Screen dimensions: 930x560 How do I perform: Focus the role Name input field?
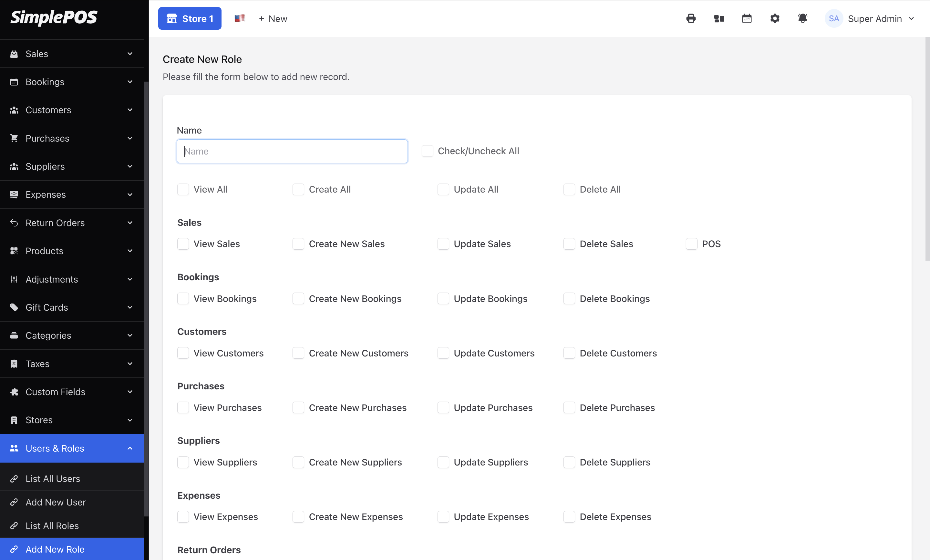(x=292, y=151)
